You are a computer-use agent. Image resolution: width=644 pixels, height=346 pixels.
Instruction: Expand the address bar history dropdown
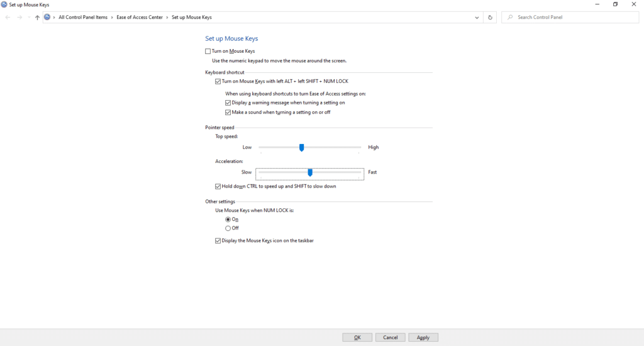pos(477,17)
